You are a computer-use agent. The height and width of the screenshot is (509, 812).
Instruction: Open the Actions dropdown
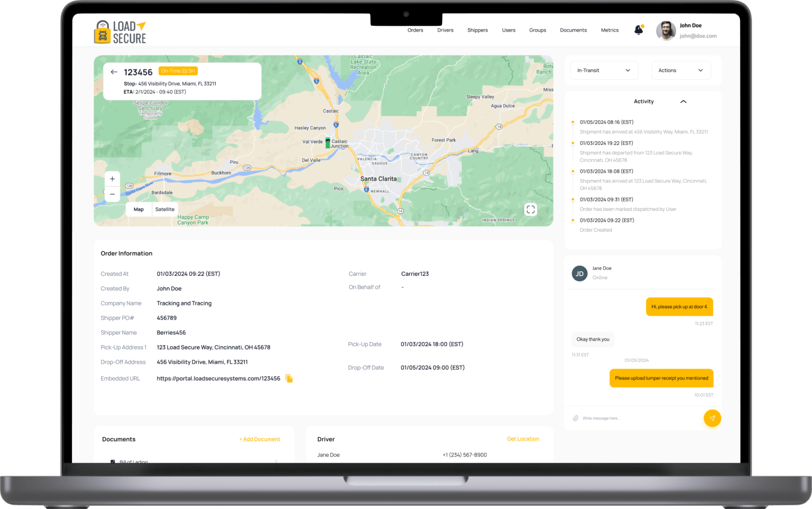click(680, 70)
